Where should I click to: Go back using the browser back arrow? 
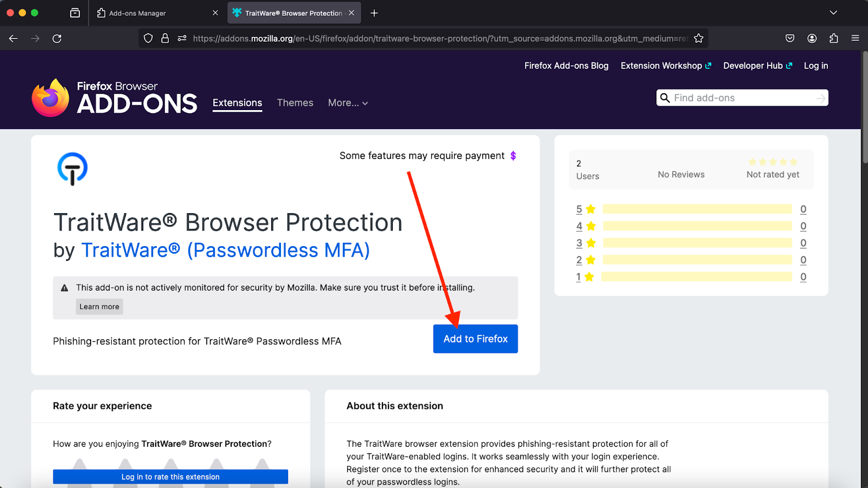tap(14, 38)
